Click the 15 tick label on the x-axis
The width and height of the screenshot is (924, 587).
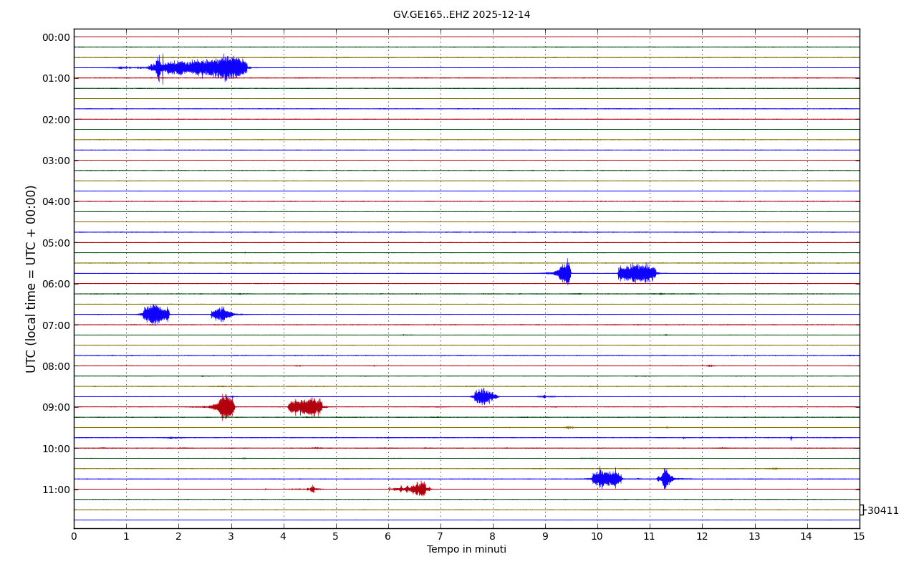point(859,537)
